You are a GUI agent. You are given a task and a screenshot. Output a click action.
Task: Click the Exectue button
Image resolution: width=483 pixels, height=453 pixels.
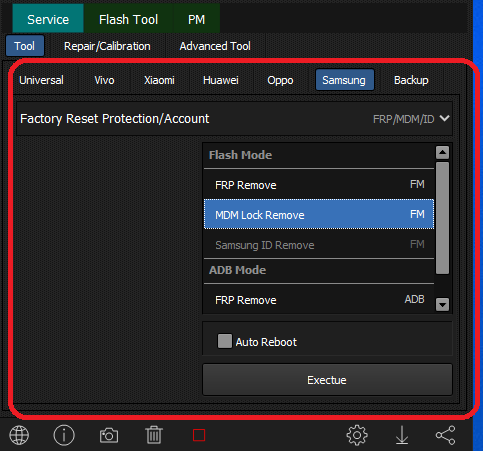click(x=327, y=380)
